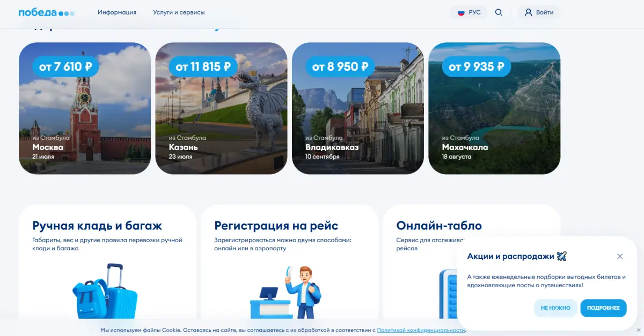Open the Политикой конфиденциальности link
Image resolution: width=644 pixels, height=336 pixels.
pos(421,330)
